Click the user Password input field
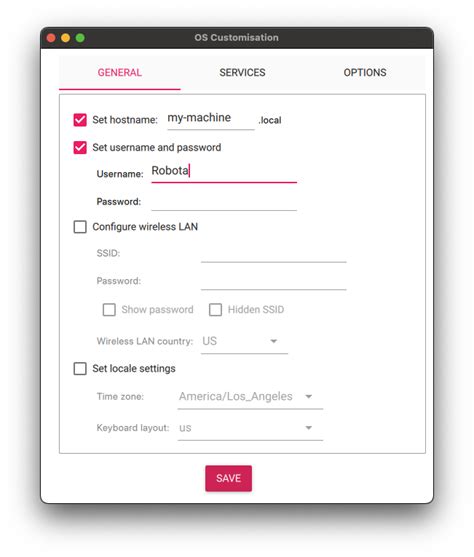The image size is (474, 557). tap(224, 202)
